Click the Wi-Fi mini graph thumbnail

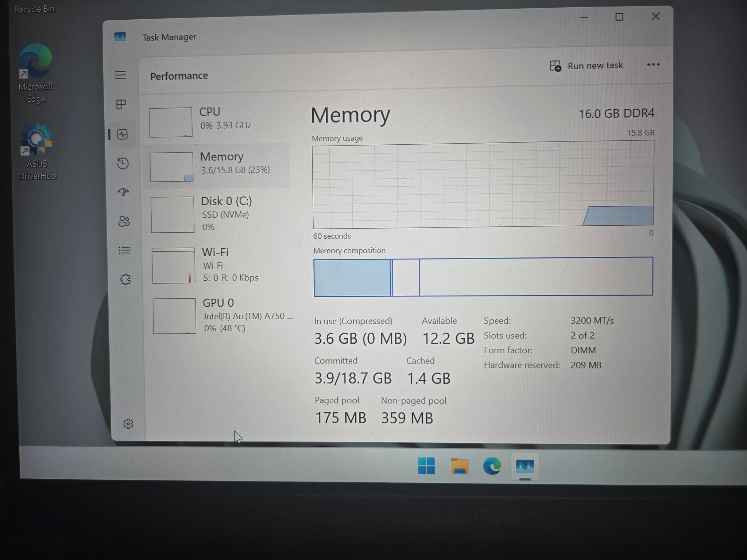click(x=173, y=265)
